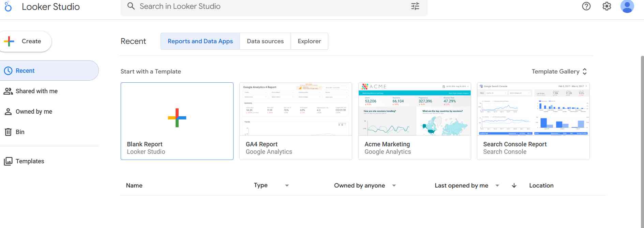Switch to the Explorer tab
The width and height of the screenshot is (644, 228).
pyautogui.click(x=309, y=41)
